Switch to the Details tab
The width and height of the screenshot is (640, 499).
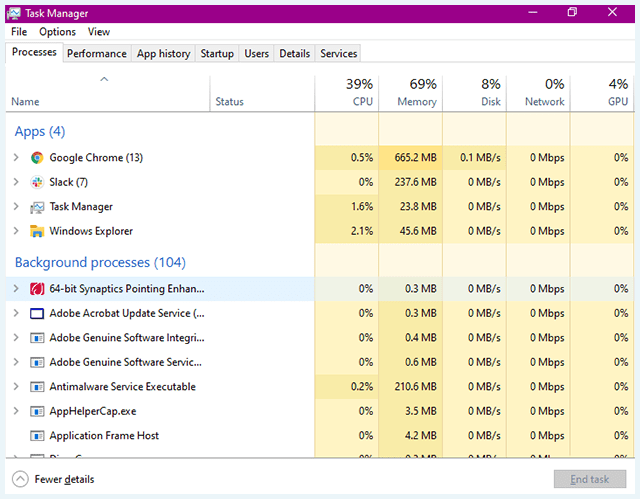(294, 53)
